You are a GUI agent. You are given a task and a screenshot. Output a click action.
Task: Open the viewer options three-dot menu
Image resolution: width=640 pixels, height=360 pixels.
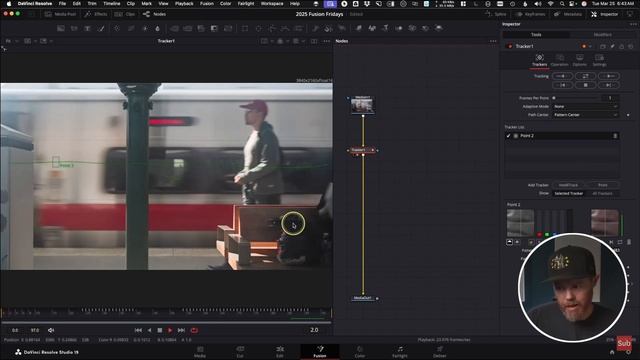(327, 41)
